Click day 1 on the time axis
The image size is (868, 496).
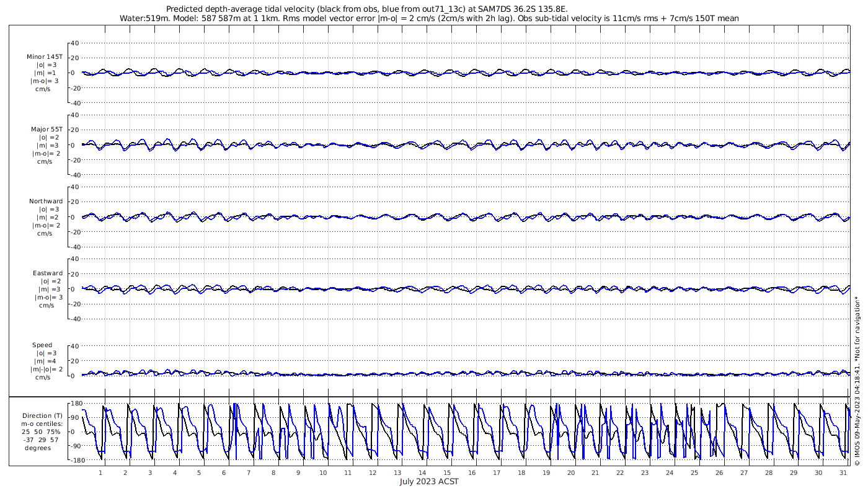pyautogui.click(x=100, y=472)
